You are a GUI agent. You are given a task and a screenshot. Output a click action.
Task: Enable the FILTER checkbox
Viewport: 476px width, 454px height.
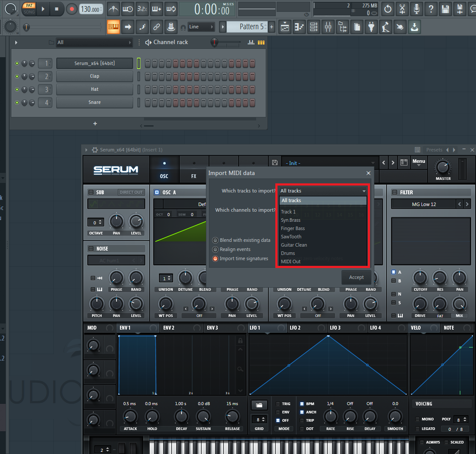(x=395, y=192)
